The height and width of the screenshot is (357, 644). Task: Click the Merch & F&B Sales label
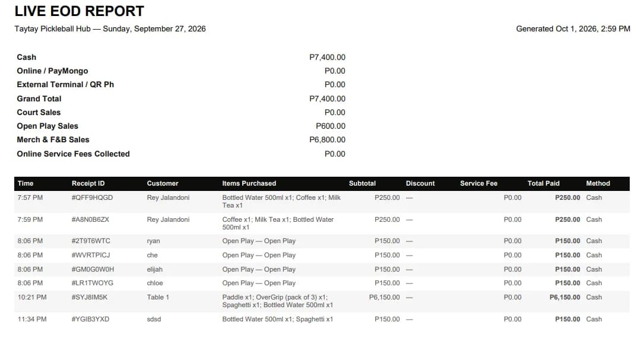(53, 139)
